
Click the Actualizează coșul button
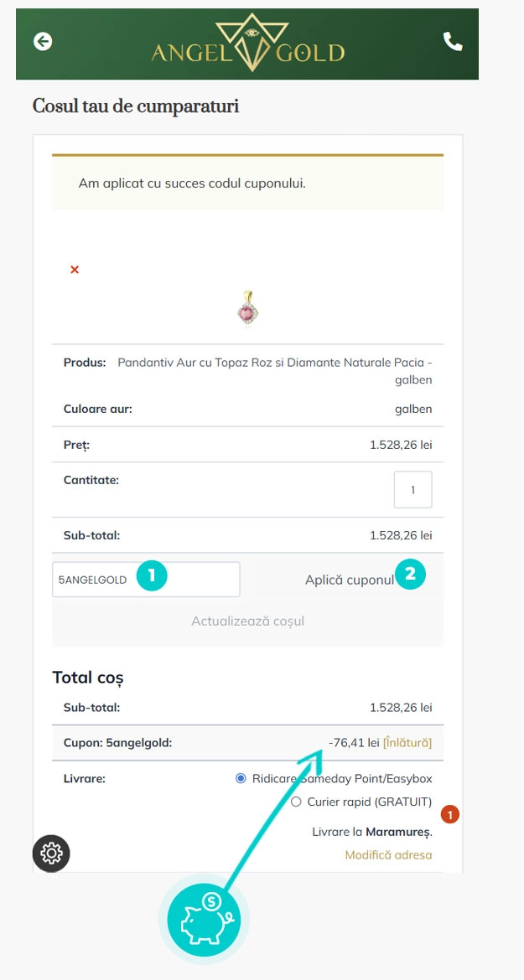click(x=247, y=622)
